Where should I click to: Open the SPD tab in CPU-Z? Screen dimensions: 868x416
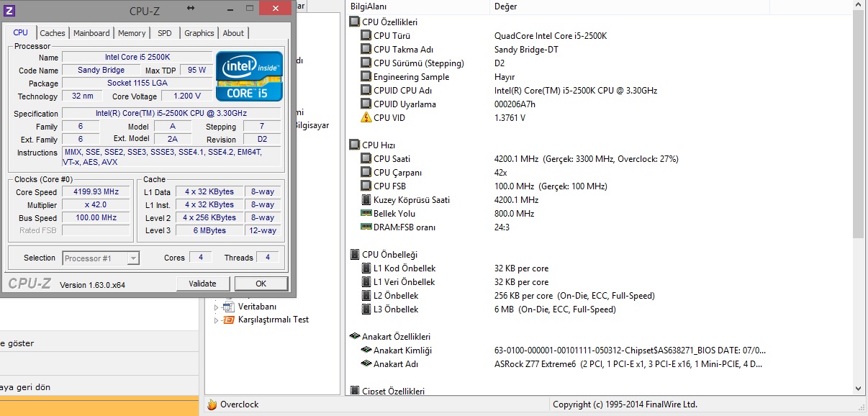[165, 33]
